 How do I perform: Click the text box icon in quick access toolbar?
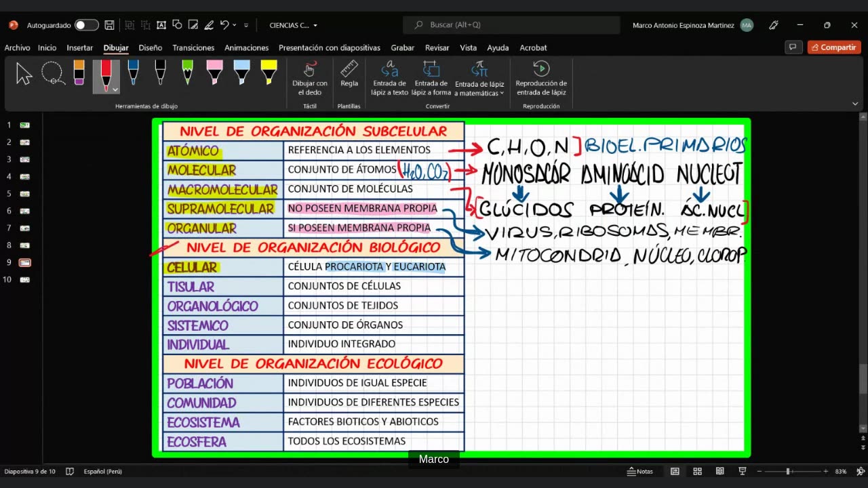tap(161, 25)
